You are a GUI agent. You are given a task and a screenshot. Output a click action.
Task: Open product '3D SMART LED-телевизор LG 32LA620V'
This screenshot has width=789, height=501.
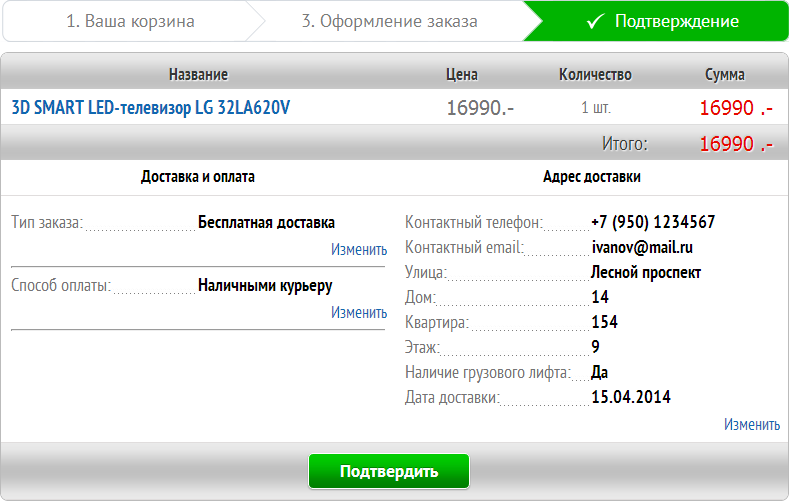coord(150,108)
